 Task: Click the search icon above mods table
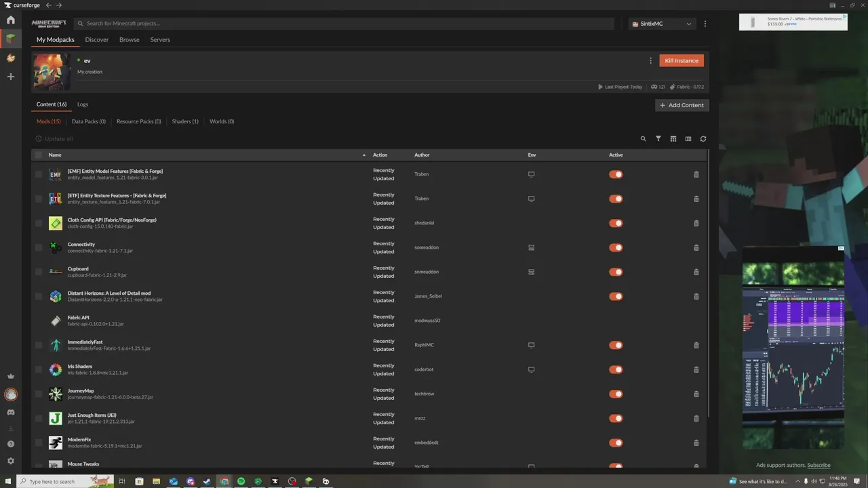(644, 139)
